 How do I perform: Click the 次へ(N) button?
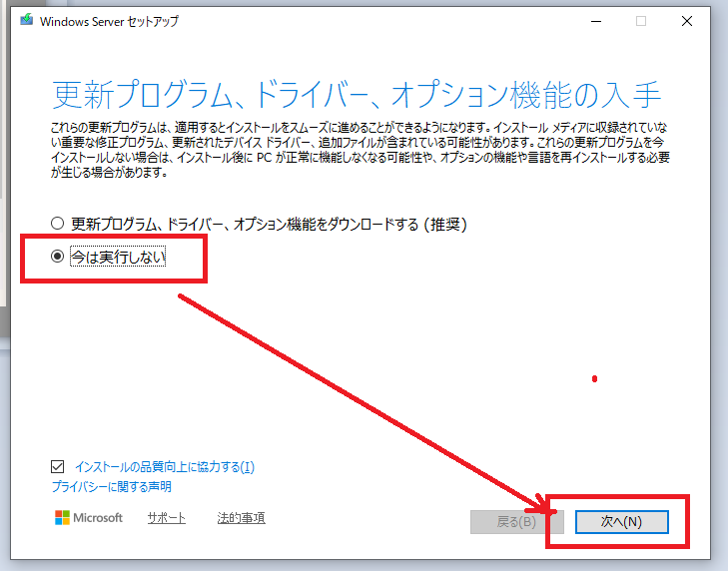[x=620, y=521]
